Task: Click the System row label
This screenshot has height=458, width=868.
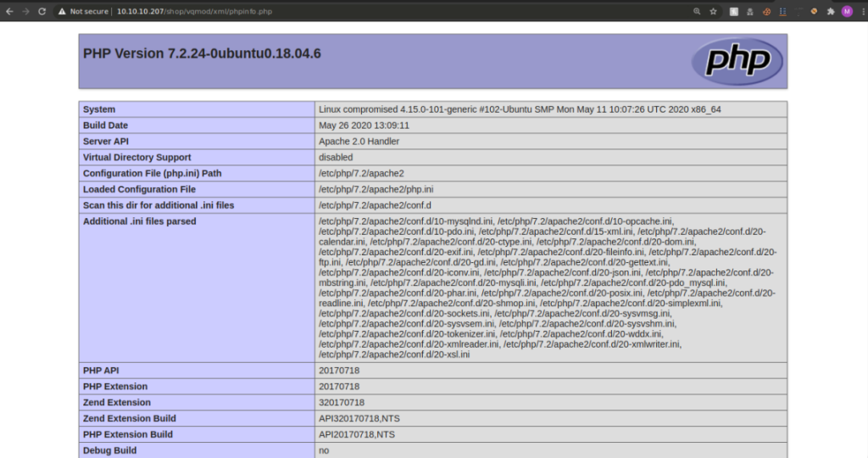Action: tap(99, 109)
